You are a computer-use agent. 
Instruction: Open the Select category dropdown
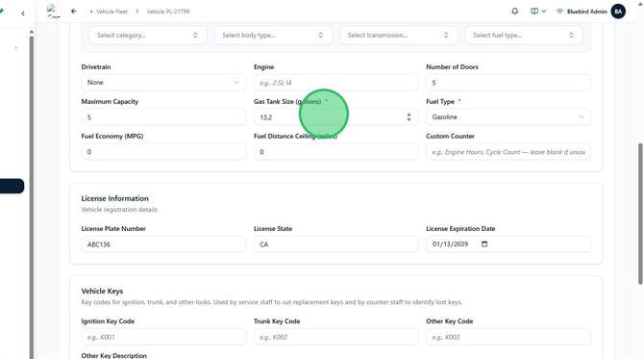(147, 36)
